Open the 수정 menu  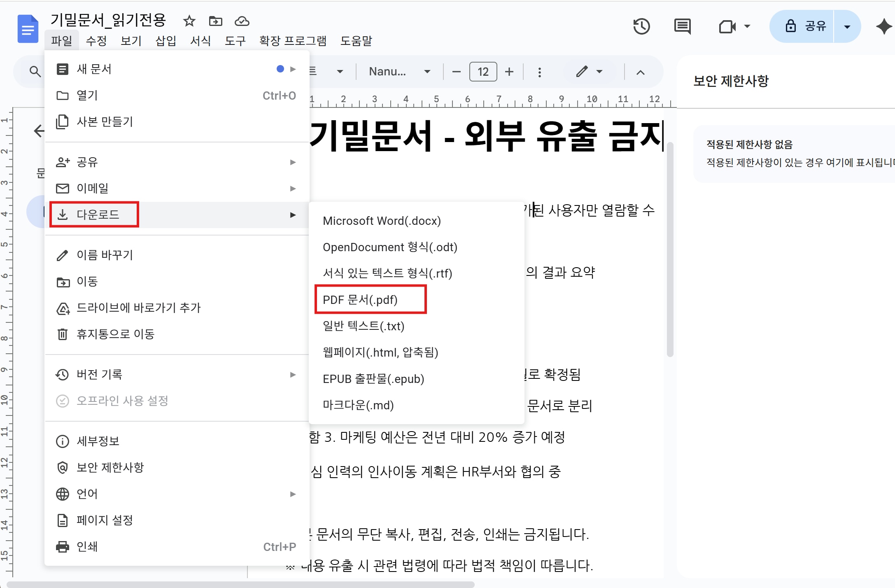tap(96, 41)
